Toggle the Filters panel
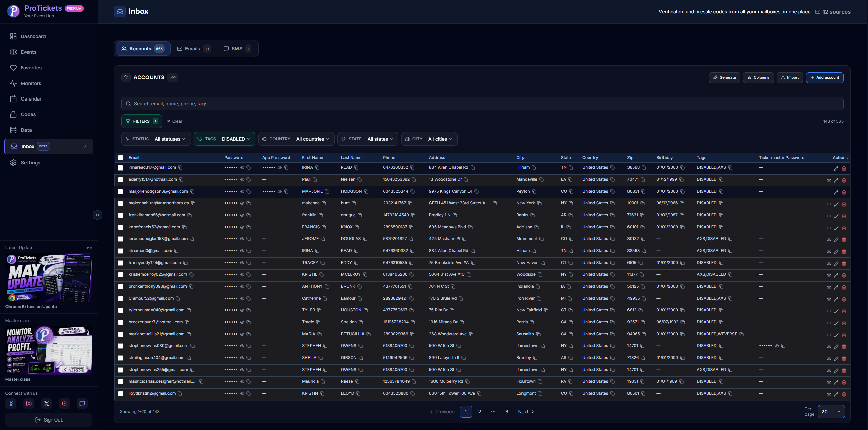Screen dimensions: 868x430 [142, 121]
